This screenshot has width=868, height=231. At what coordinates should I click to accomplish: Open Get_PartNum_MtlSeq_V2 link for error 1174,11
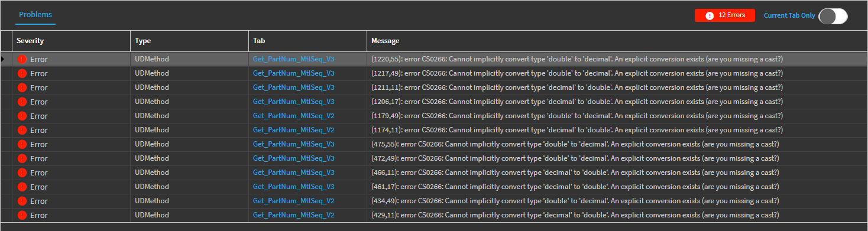click(x=294, y=130)
